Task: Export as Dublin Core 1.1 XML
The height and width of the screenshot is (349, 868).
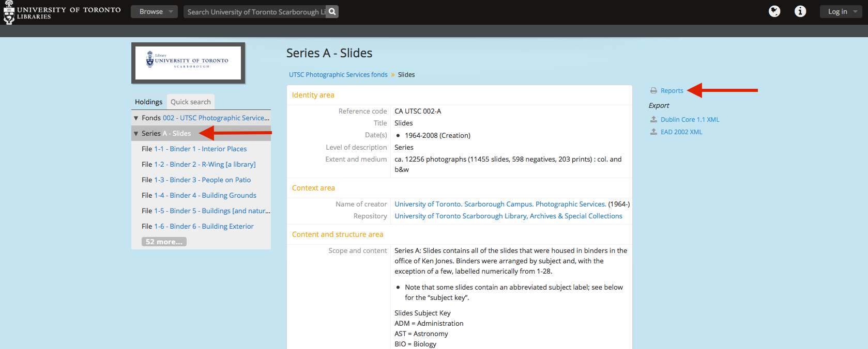Action: pyautogui.click(x=690, y=119)
